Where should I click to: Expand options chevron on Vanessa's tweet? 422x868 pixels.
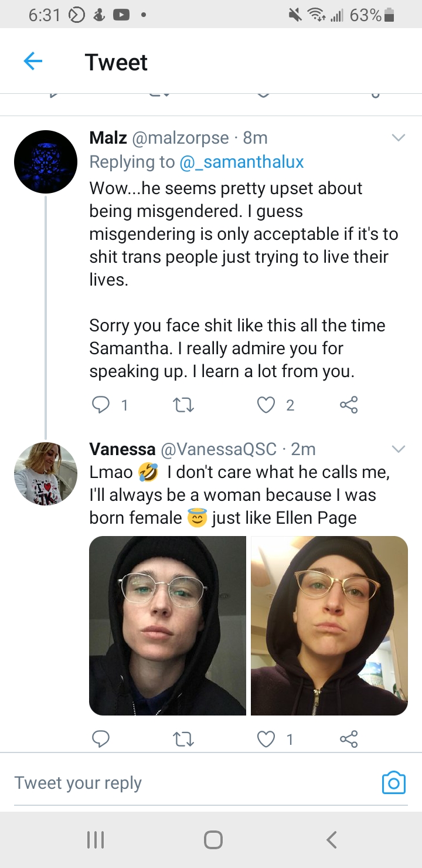(398, 449)
